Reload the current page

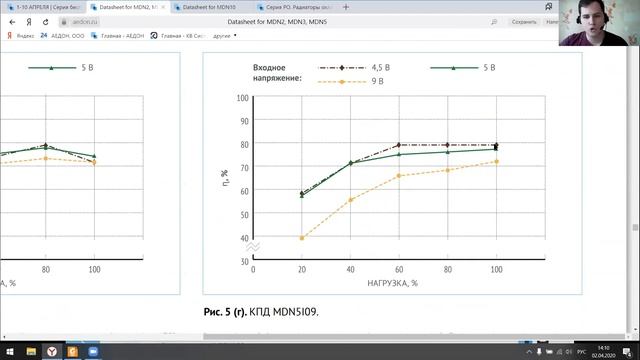click(45, 22)
